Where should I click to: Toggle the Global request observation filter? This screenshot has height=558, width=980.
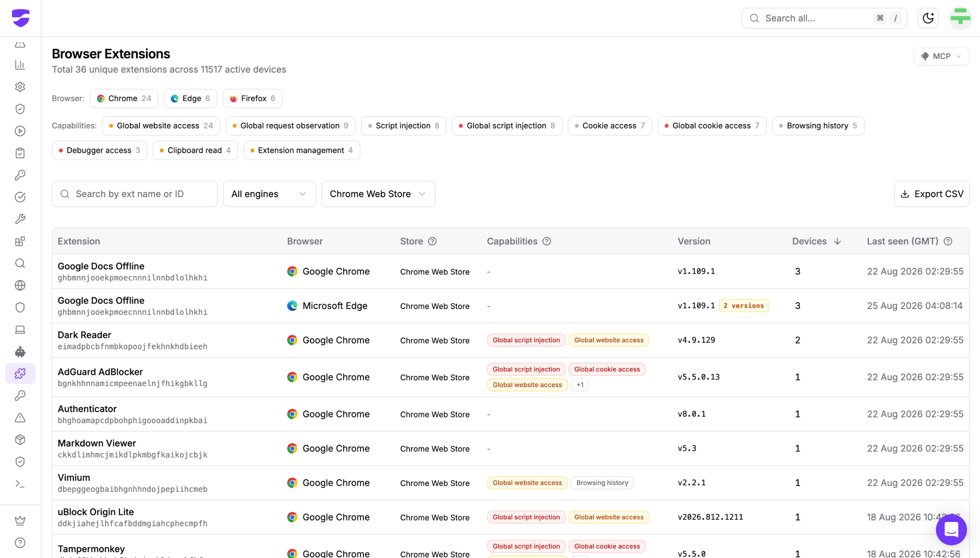290,126
